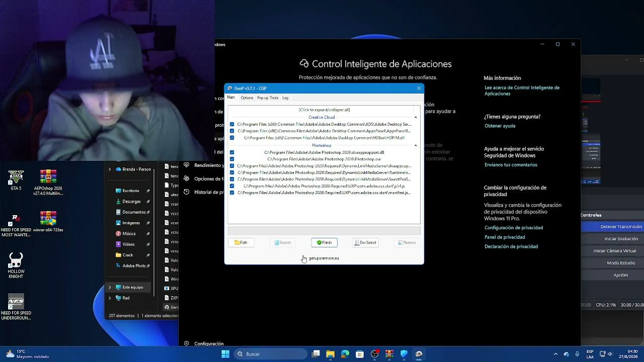The width and height of the screenshot is (644, 362).
Task: Open Windows Security shield in taskbar
Action: point(404,354)
